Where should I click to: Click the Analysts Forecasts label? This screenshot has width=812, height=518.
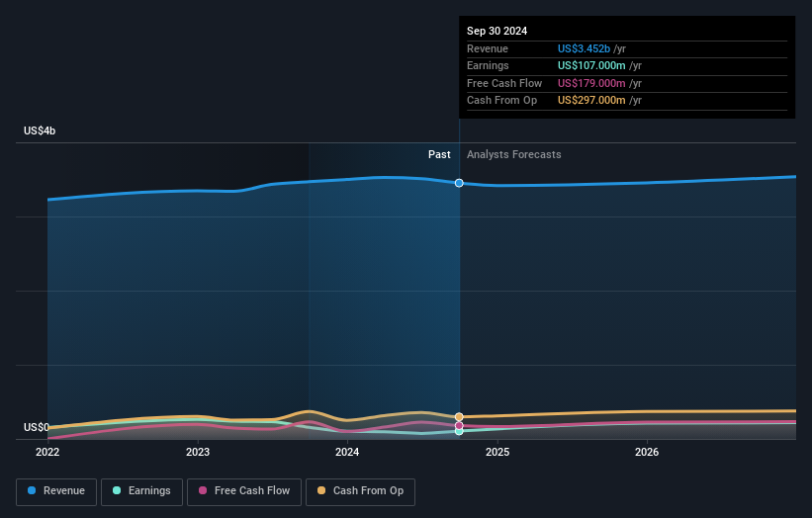tap(513, 154)
